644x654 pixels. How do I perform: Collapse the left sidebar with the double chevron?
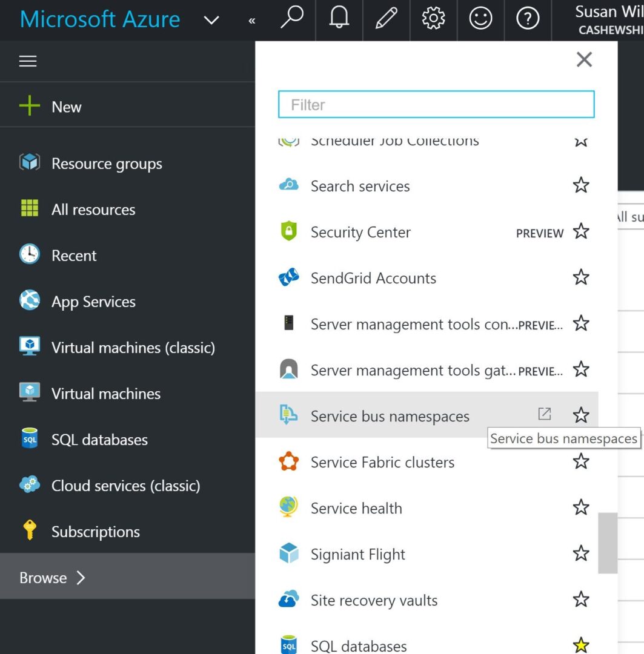click(251, 20)
